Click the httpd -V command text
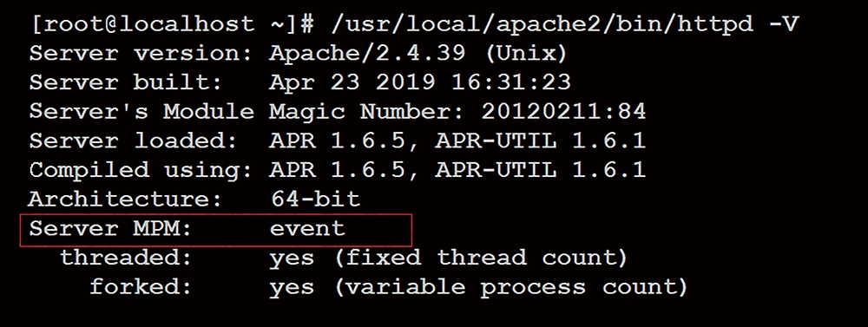This screenshot has height=327, width=868. 565,24
